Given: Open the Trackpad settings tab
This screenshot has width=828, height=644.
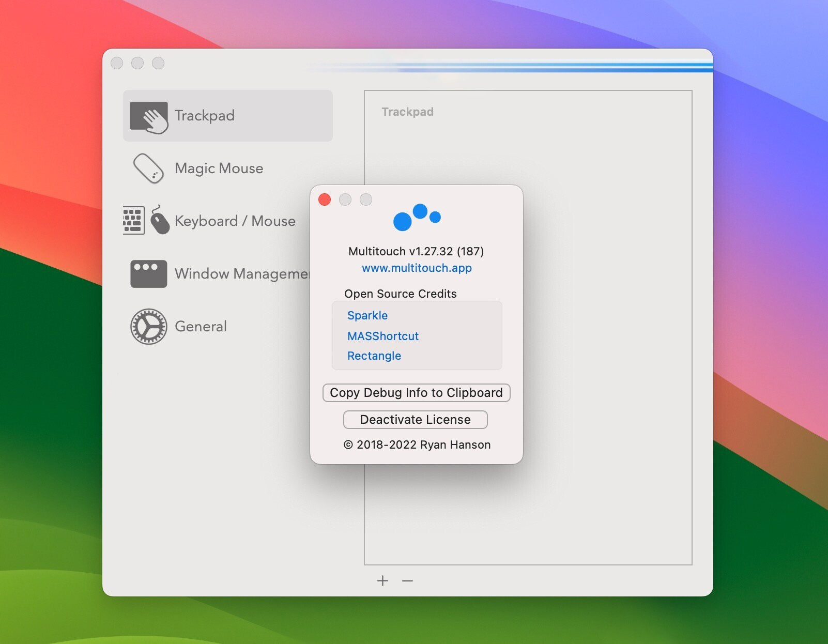Looking at the screenshot, I should point(228,116).
